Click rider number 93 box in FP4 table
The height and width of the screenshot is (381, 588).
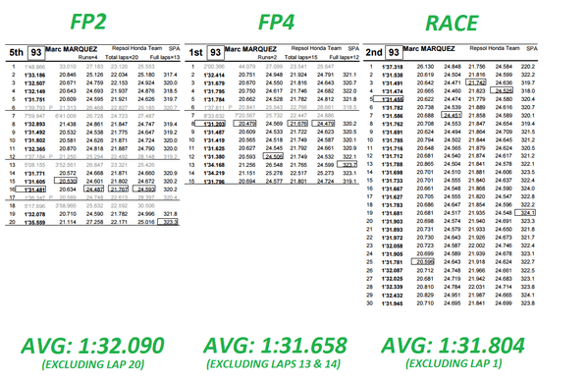point(215,52)
